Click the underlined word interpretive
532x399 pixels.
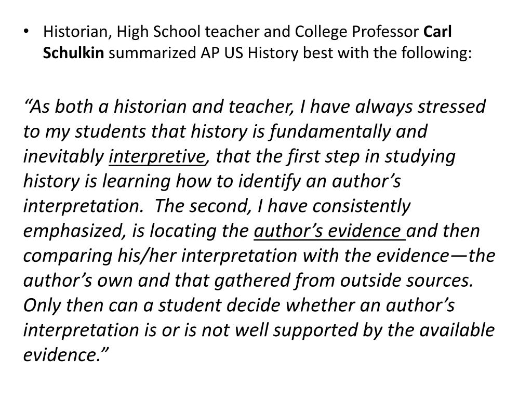pos(157,157)
